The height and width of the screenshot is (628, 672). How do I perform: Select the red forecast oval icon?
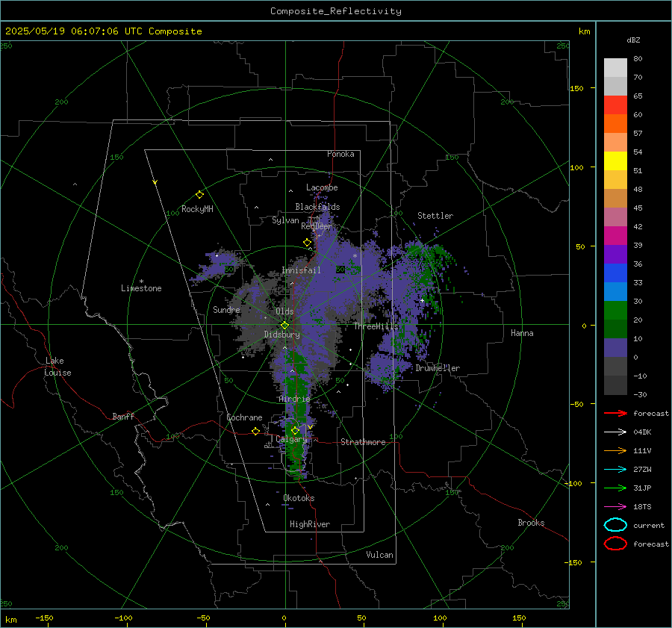(615, 544)
